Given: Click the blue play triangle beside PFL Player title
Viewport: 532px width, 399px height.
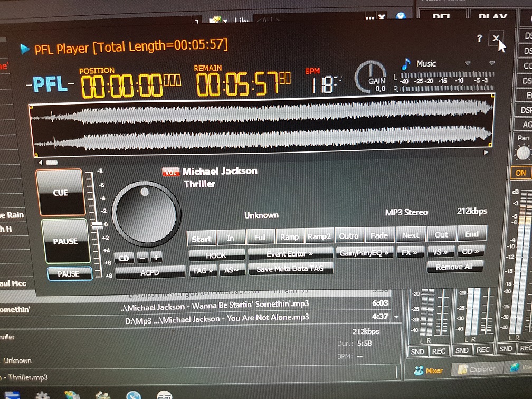Looking at the screenshot, I should [25, 49].
